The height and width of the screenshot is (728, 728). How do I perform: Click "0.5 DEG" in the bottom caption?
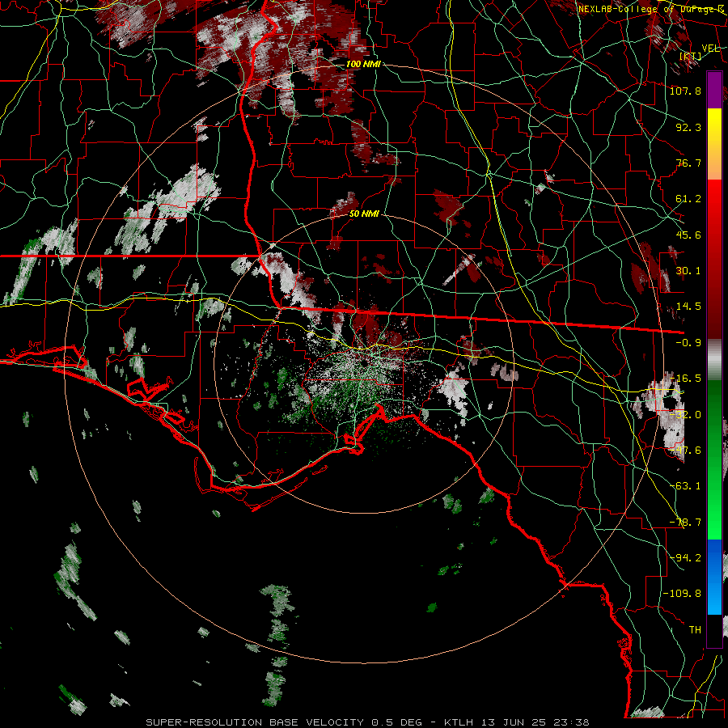click(x=396, y=722)
